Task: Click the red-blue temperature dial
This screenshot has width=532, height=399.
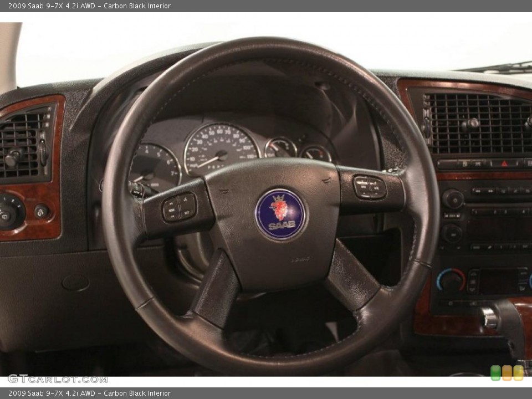Action: (x=451, y=280)
